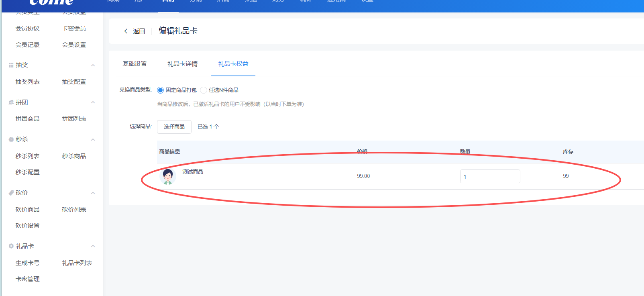The height and width of the screenshot is (296, 644).
Task: Open 抽奖配置 menu item
Action: point(74,82)
